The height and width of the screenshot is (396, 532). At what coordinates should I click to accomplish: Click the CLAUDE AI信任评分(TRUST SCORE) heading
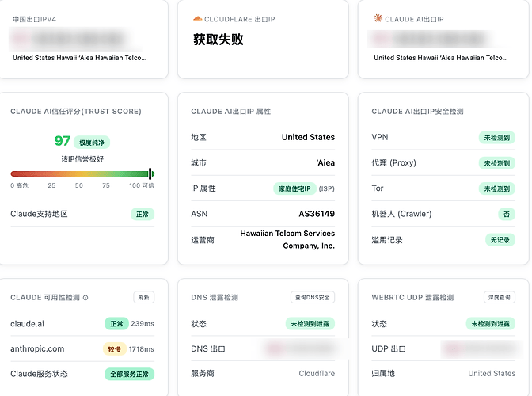pyautogui.click(x=76, y=112)
